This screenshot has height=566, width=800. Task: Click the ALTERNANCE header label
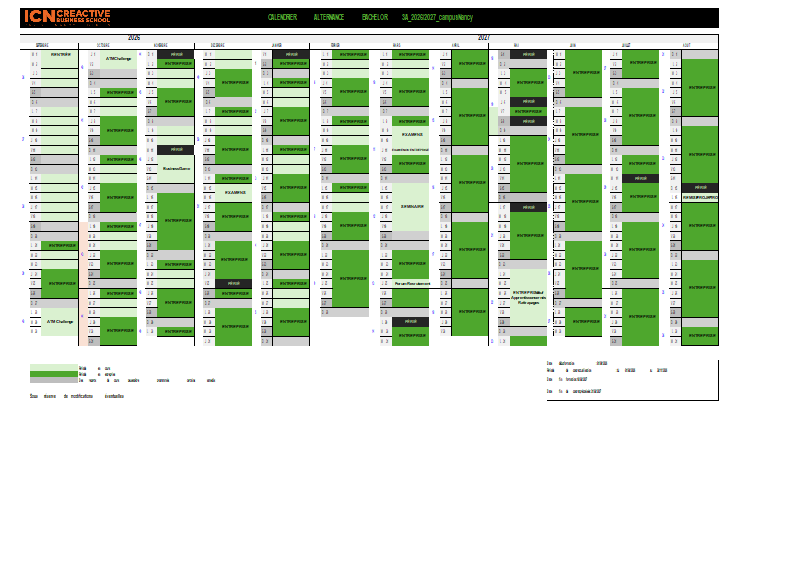[328, 18]
